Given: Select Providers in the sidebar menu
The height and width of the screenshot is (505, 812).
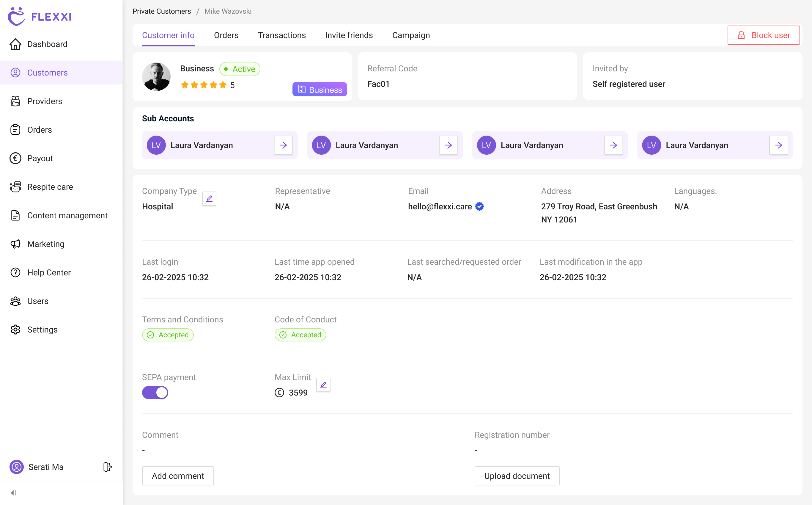Looking at the screenshot, I should [62, 101].
